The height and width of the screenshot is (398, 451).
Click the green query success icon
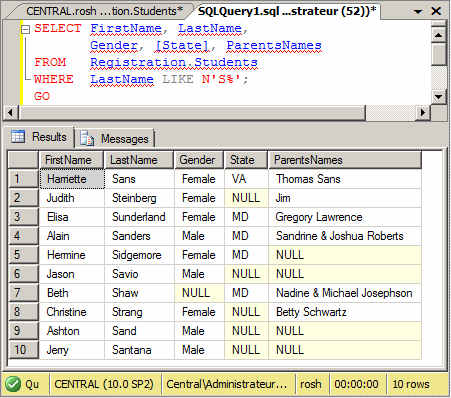tap(13, 384)
